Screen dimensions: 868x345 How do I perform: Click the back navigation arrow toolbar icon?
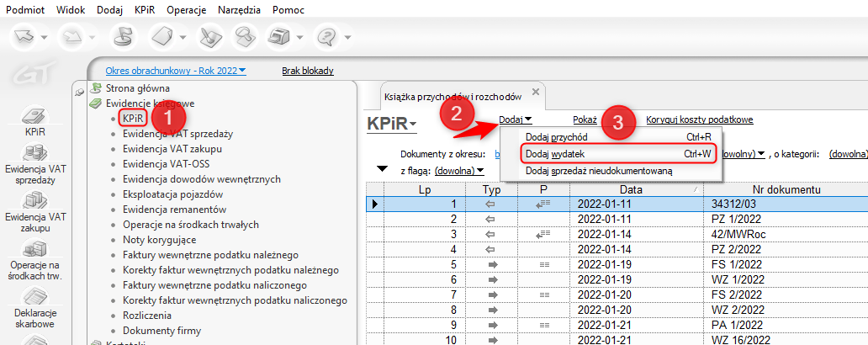click(25, 38)
